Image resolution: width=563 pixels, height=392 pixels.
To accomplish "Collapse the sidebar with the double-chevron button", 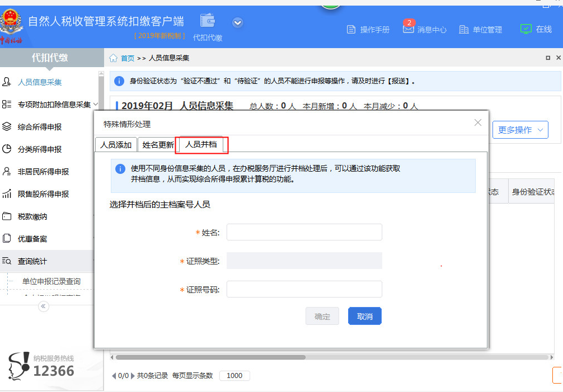I will point(44,306).
